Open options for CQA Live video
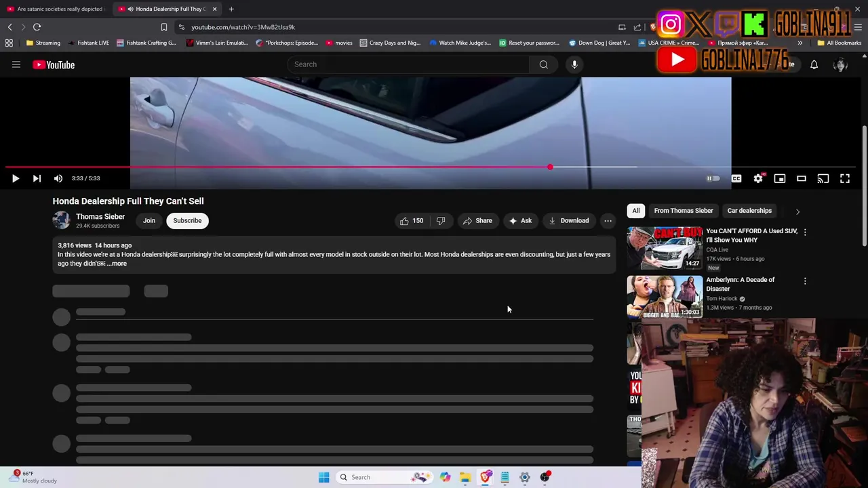868x488 pixels. (x=805, y=232)
